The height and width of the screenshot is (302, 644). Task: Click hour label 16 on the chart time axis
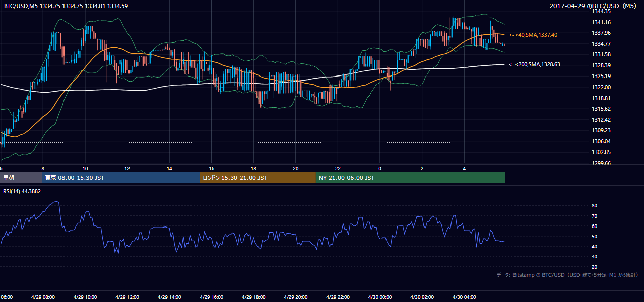point(212,169)
